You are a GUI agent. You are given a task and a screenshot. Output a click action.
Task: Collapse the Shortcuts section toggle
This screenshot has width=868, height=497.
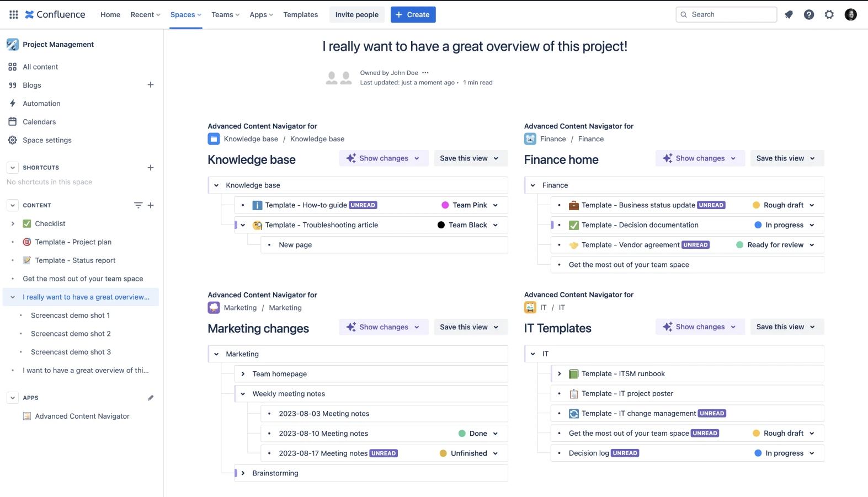12,168
